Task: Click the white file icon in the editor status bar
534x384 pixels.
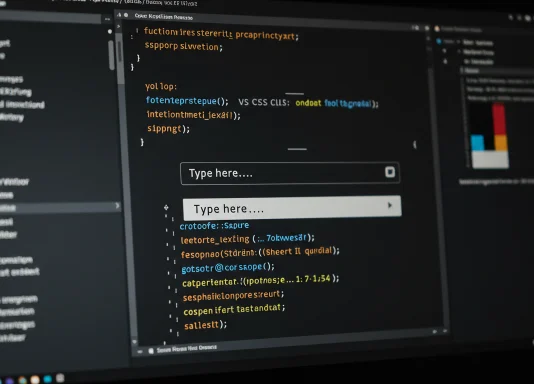Action: coord(151,351)
